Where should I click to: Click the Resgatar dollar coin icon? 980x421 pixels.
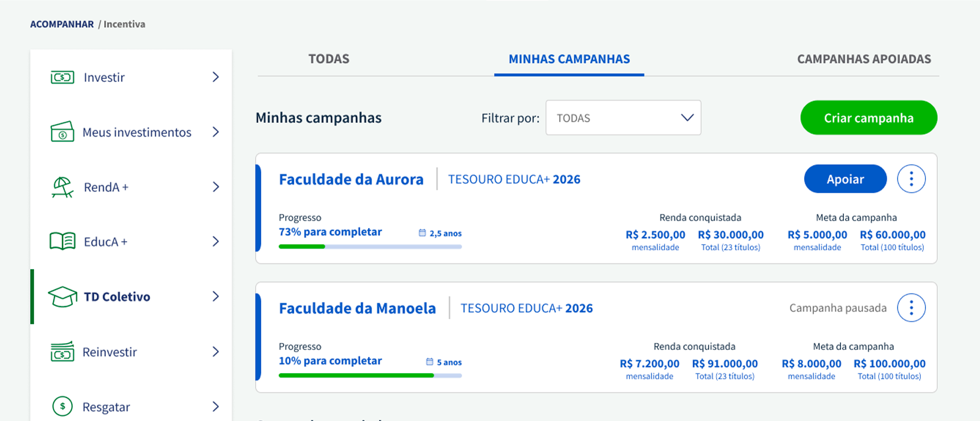point(63,406)
